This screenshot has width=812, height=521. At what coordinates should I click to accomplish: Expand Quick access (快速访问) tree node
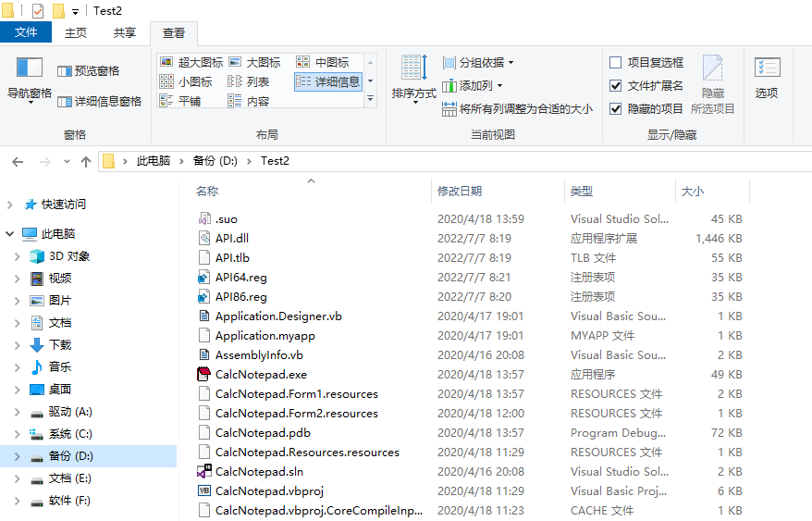(10, 205)
